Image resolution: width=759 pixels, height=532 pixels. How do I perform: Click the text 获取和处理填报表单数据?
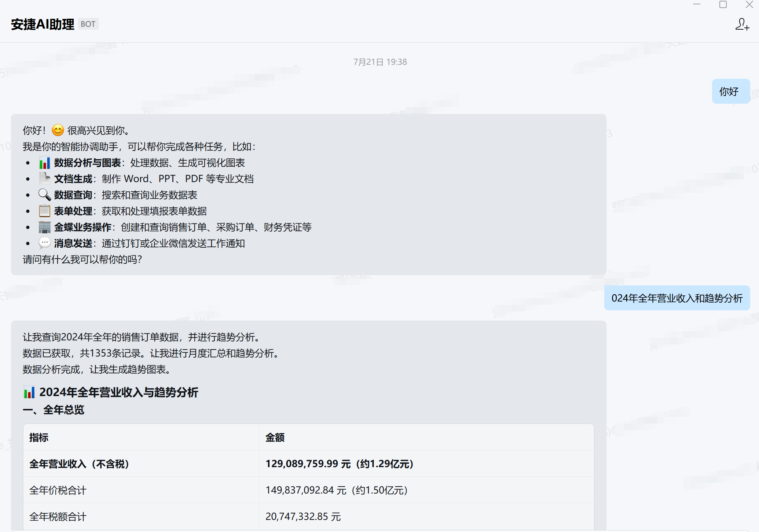[154, 211]
